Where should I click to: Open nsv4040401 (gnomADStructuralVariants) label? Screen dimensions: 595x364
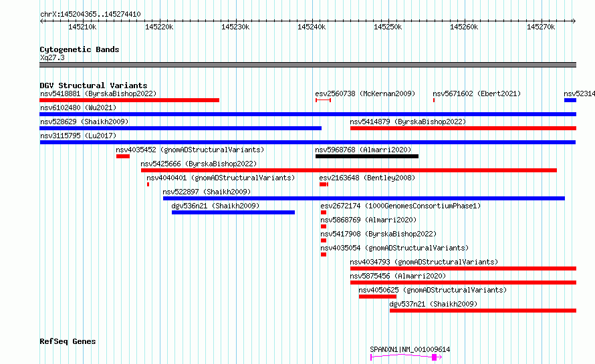(x=221, y=178)
